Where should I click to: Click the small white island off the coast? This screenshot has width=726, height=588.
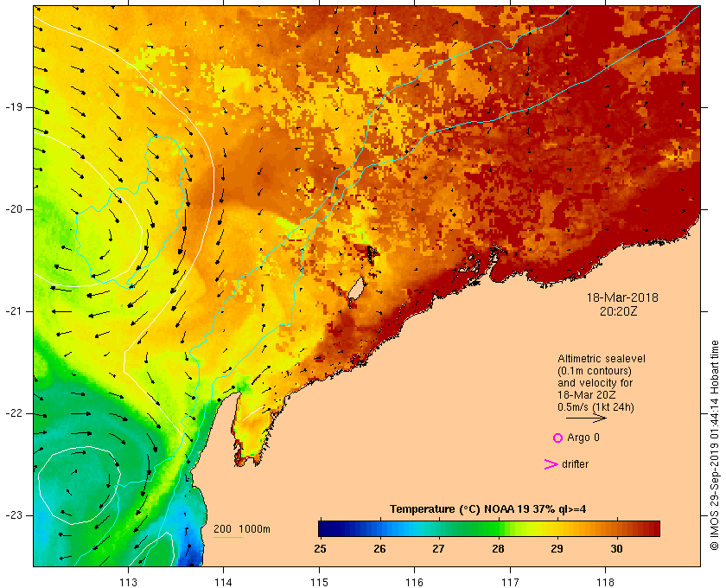[x=355, y=289]
